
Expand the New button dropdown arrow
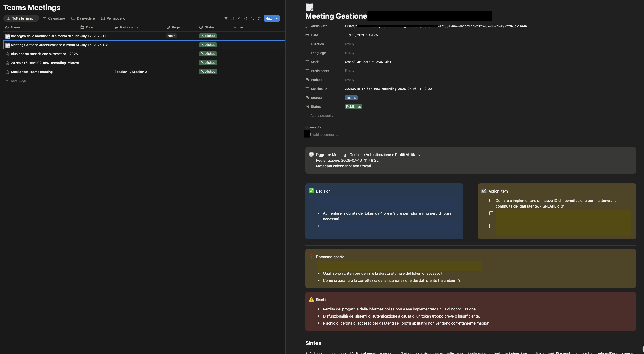click(x=277, y=19)
